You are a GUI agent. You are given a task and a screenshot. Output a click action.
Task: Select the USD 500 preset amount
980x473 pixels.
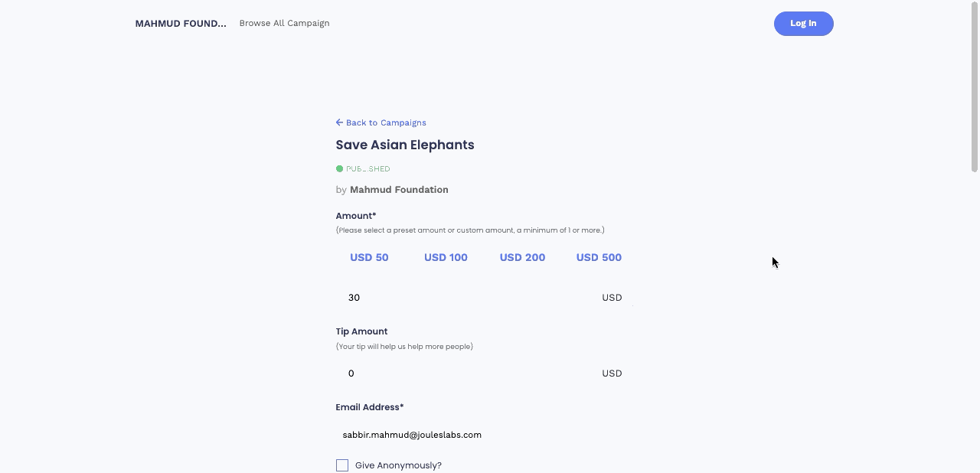(599, 257)
